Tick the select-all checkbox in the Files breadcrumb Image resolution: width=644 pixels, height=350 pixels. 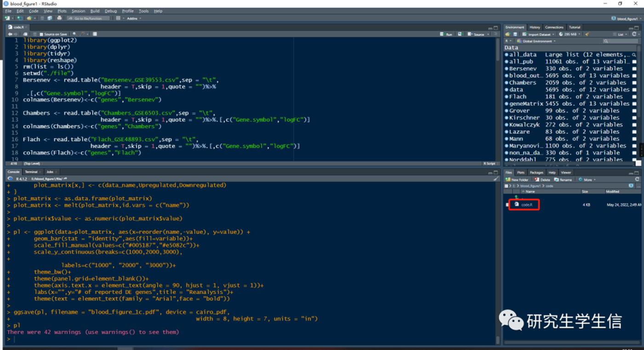[x=506, y=186]
